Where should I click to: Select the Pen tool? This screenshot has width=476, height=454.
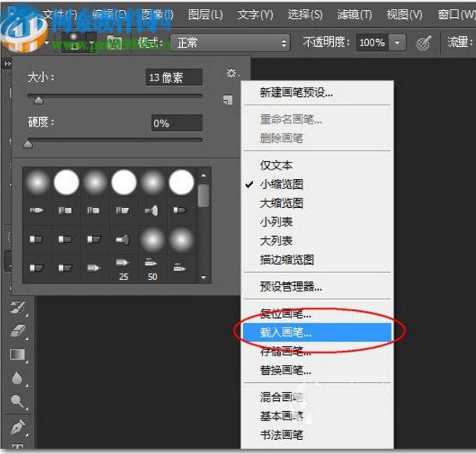(x=18, y=426)
